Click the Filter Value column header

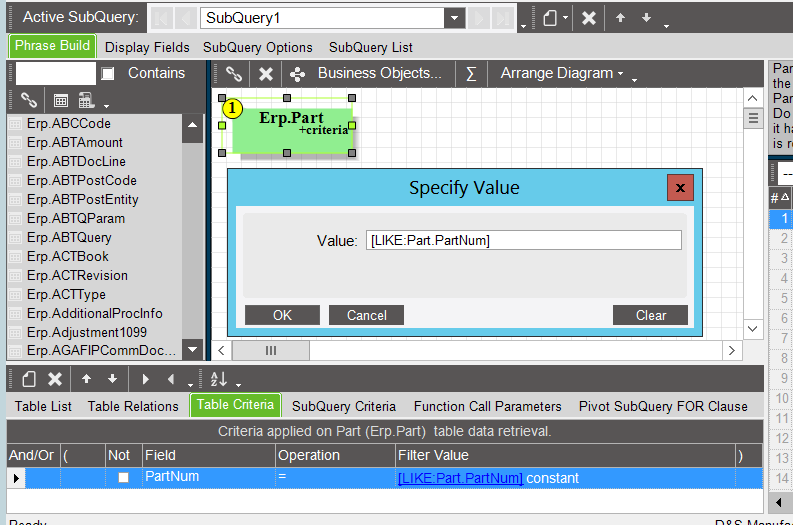coord(565,455)
